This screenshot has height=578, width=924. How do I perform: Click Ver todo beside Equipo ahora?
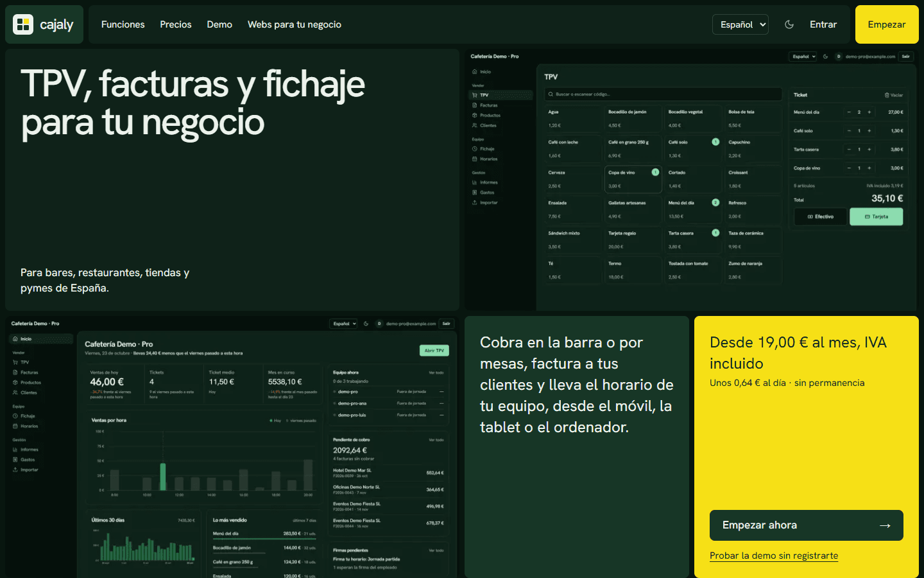[x=436, y=372]
